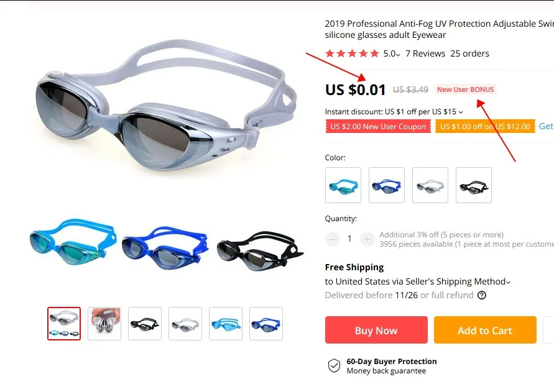Click the Buy Now button
The image size is (554, 392).
point(376,330)
